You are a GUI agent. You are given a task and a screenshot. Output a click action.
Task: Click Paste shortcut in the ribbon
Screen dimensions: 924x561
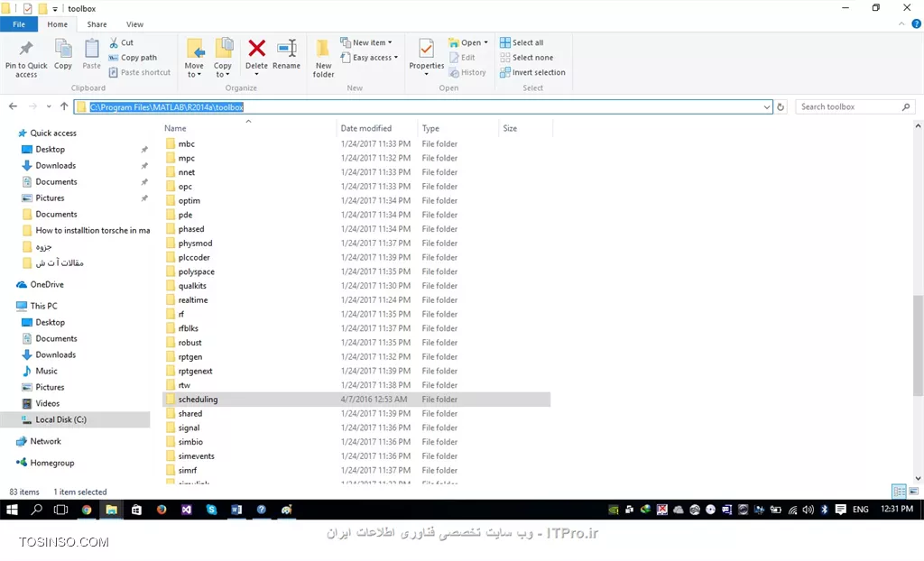[x=140, y=72]
